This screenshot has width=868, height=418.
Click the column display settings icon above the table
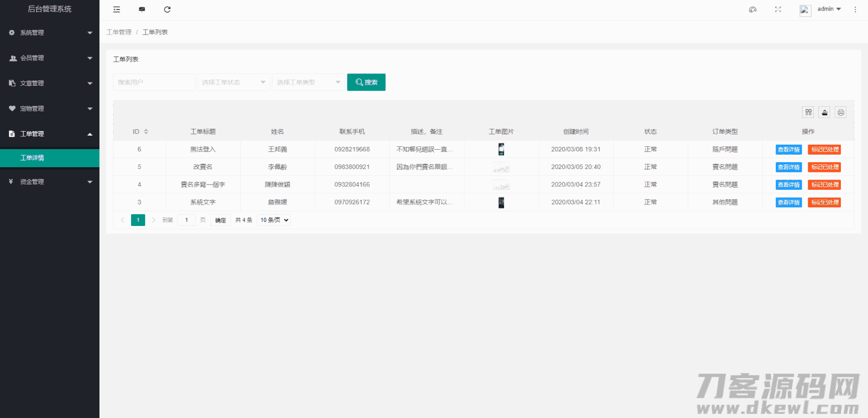pos(808,112)
